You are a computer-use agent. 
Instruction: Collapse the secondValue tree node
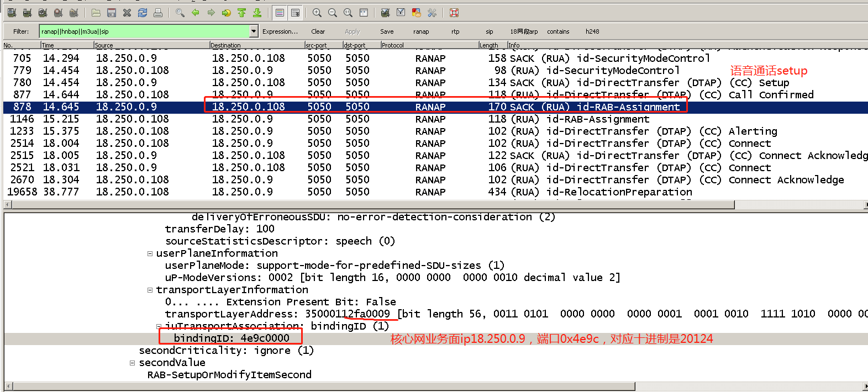(133, 363)
